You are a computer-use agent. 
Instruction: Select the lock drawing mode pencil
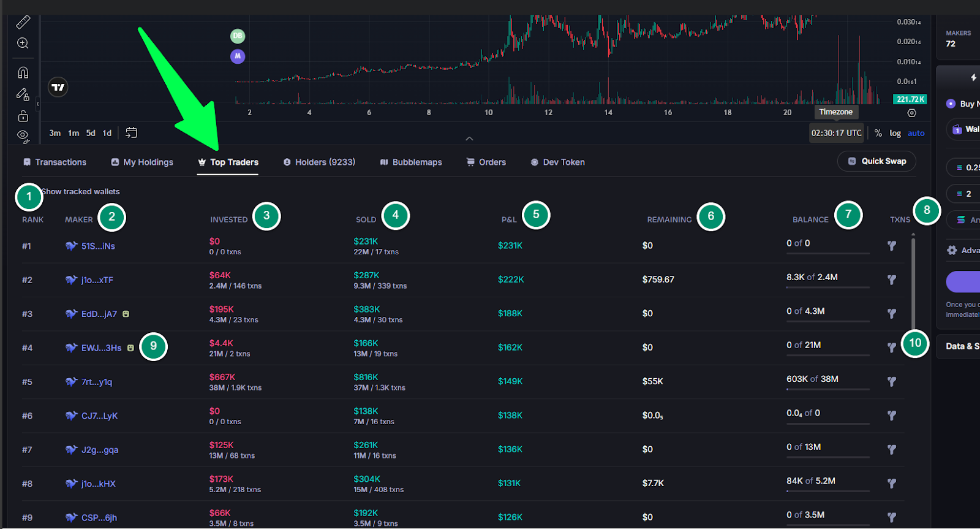[x=23, y=94]
